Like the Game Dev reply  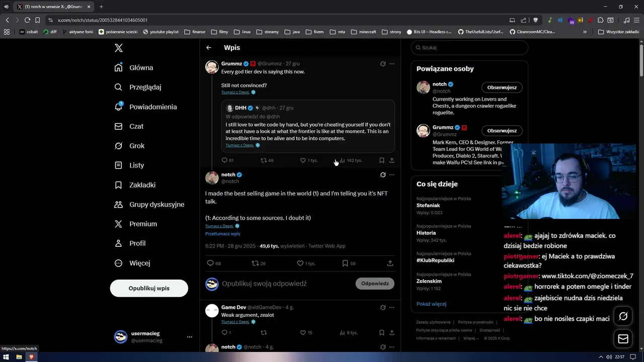[306, 333]
